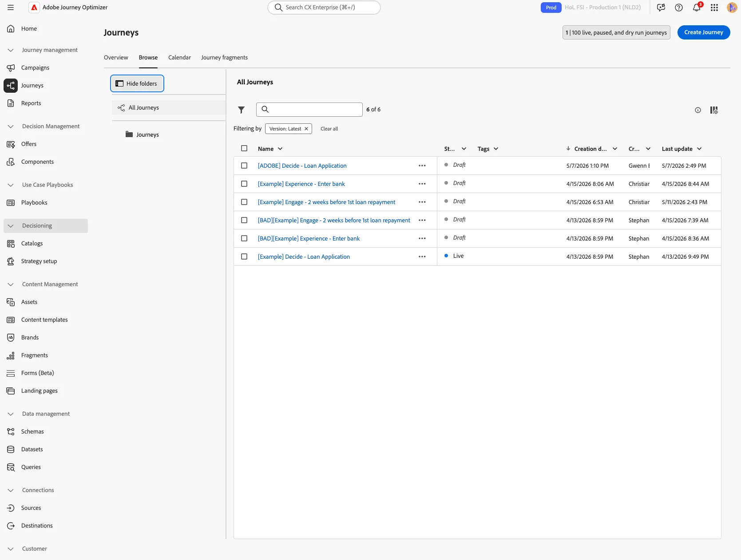The width and height of the screenshot is (741, 560).
Task: Open [BAD][Example] Experience - Enter bank journey
Action: 309,238
